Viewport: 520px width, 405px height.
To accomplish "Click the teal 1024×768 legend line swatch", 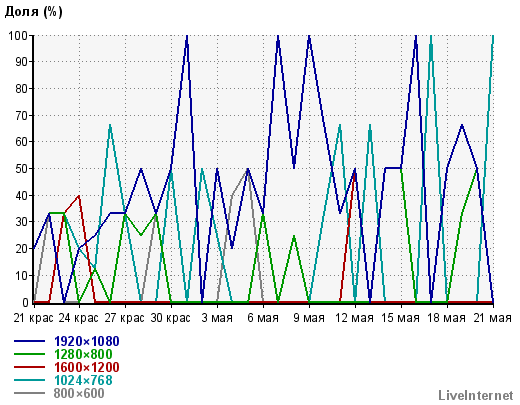I will point(29,380).
